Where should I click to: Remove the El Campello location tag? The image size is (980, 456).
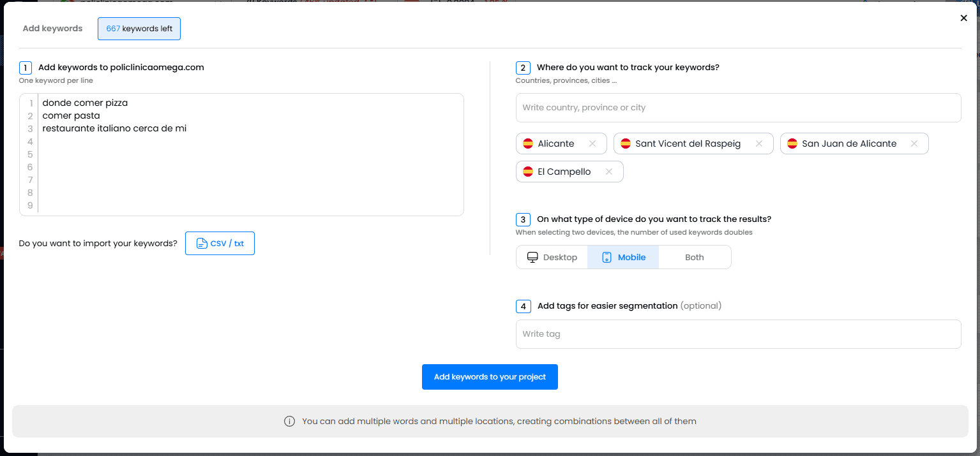[608, 172]
